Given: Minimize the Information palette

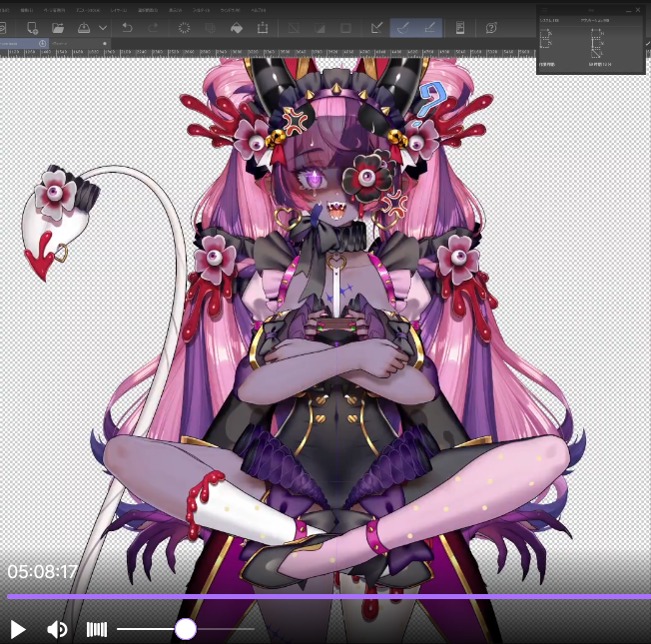Looking at the screenshot, I should pos(630,10).
